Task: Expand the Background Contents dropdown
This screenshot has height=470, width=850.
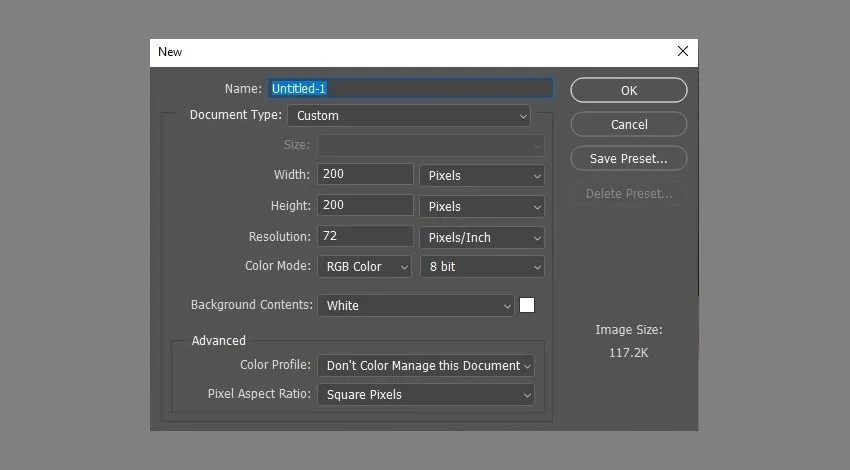Action: (416, 305)
